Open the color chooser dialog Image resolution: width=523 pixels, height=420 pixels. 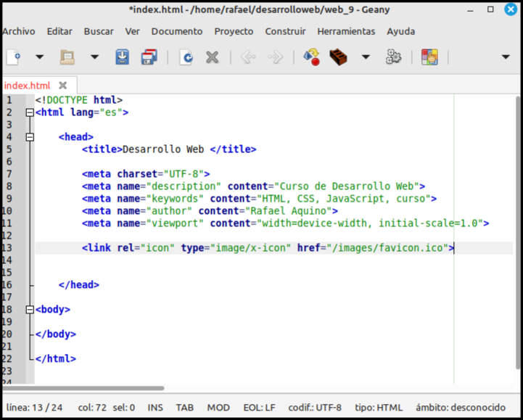[x=429, y=57]
